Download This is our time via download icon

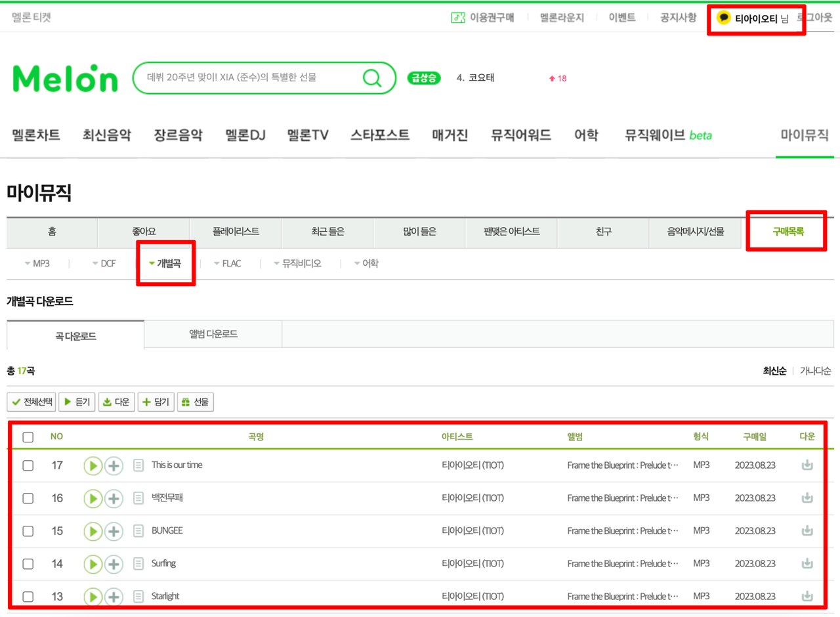[x=807, y=465]
